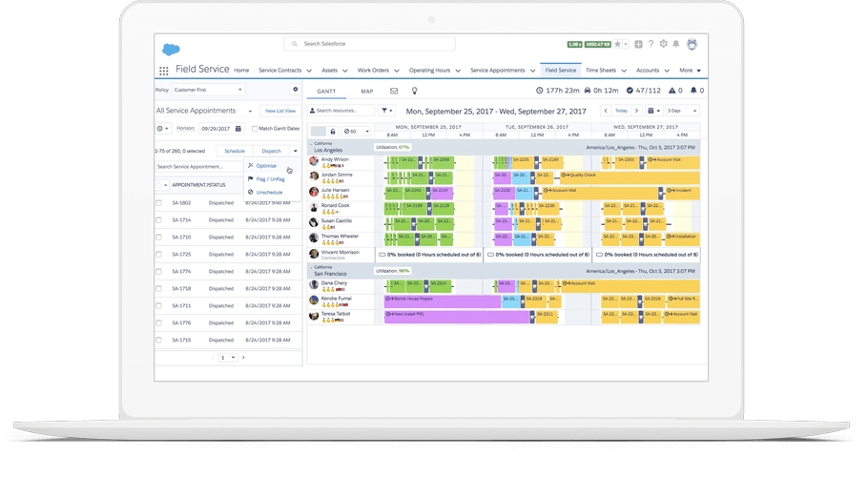Select the SA-1711 appointment checkbox
868x477 pixels.
(x=159, y=306)
